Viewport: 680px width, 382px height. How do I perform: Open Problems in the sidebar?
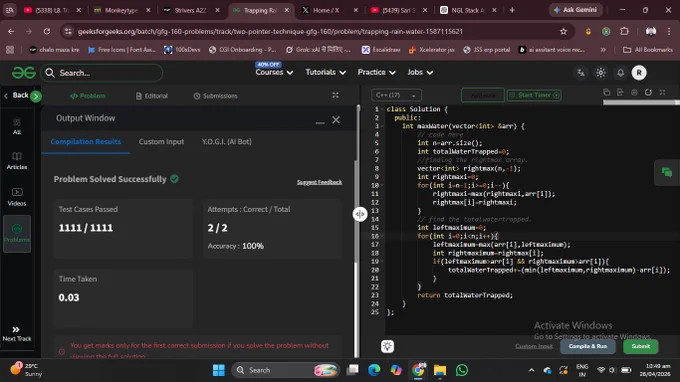[17, 234]
